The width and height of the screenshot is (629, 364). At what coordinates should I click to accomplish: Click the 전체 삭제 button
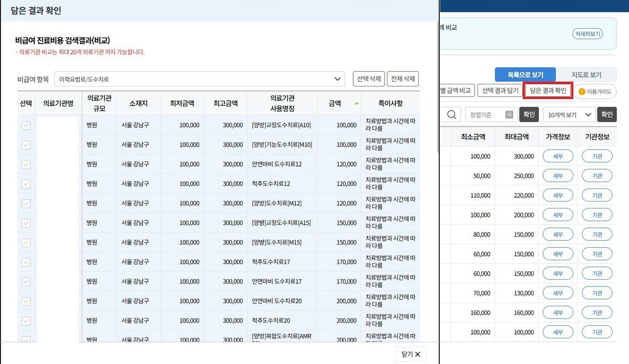[403, 79]
